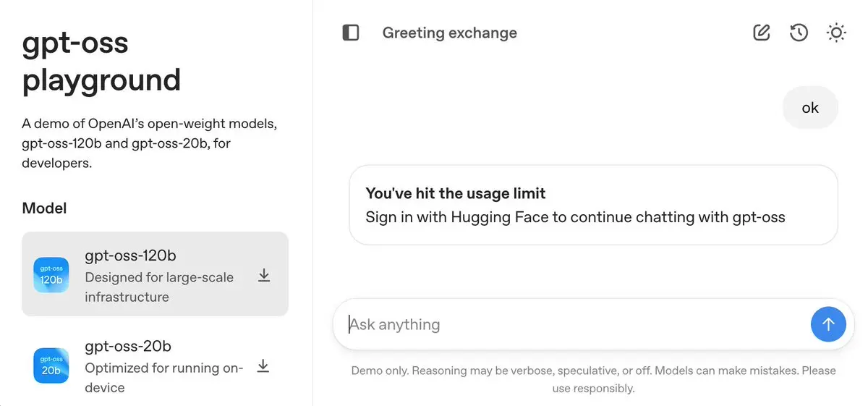Screen dimensions: 868x406
Task: Click 'You've hit the usage limit' heading
Action: click(x=456, y=193)
